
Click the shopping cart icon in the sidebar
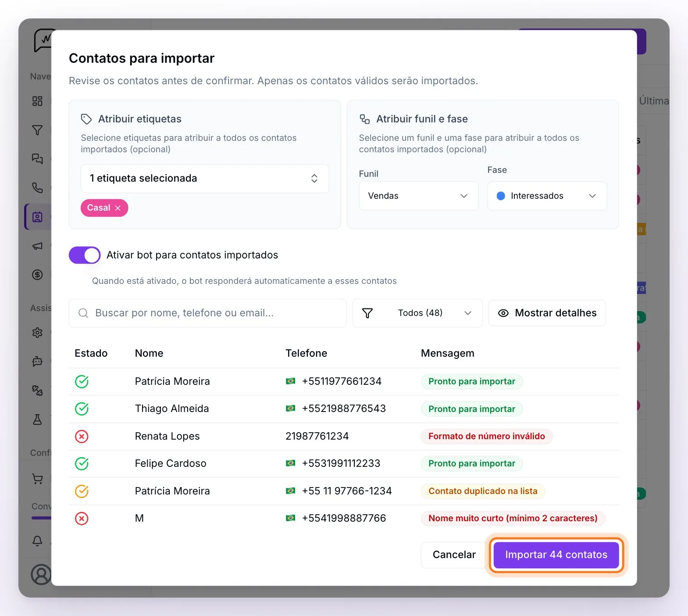pyautogui.click(x=37, y=479)
